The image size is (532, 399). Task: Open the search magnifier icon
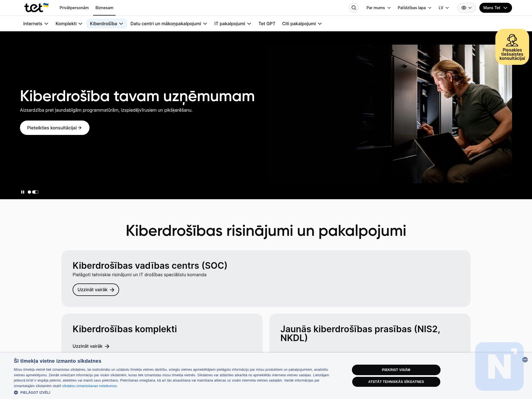point(354,8)
